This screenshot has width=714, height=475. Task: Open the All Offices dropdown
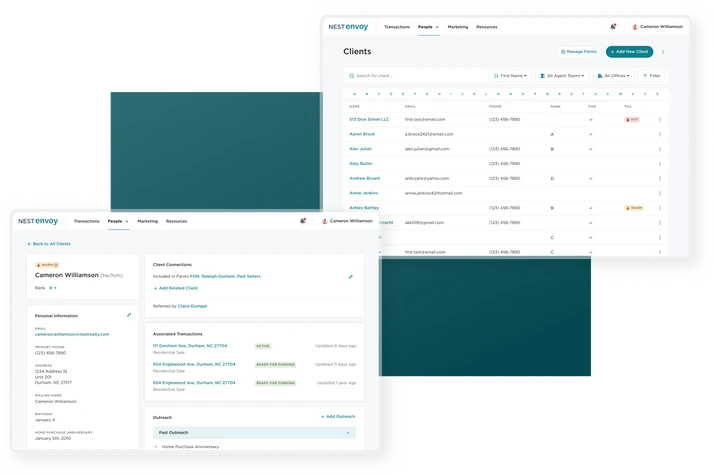click(x=613, y=76)
